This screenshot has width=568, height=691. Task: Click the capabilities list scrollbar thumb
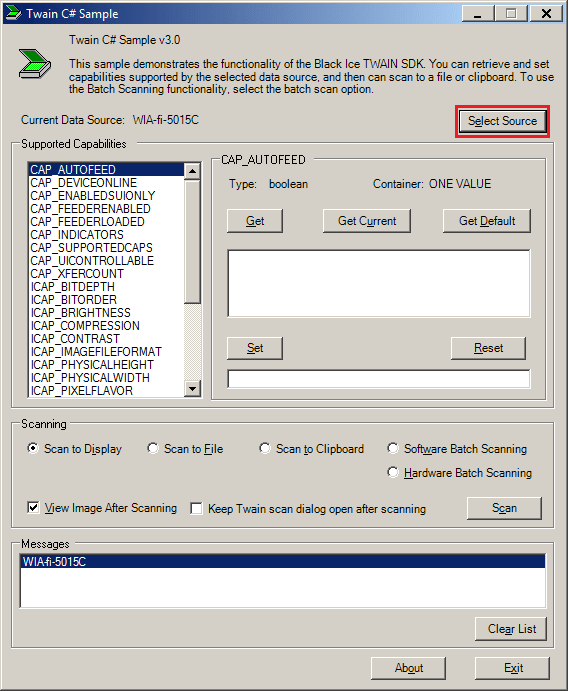(192, 241)
